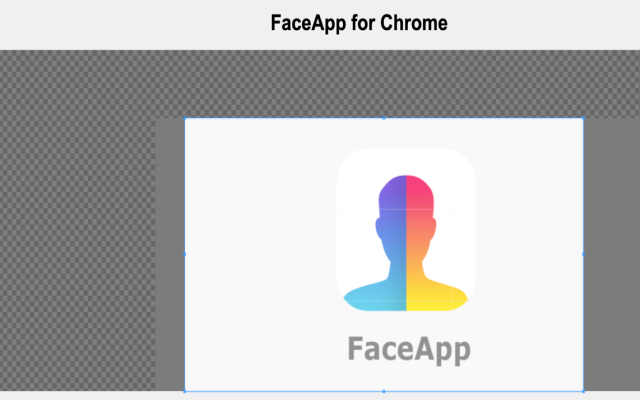
Task: Click the FaceApp head silhouette logo
Action: coord(406,243)
